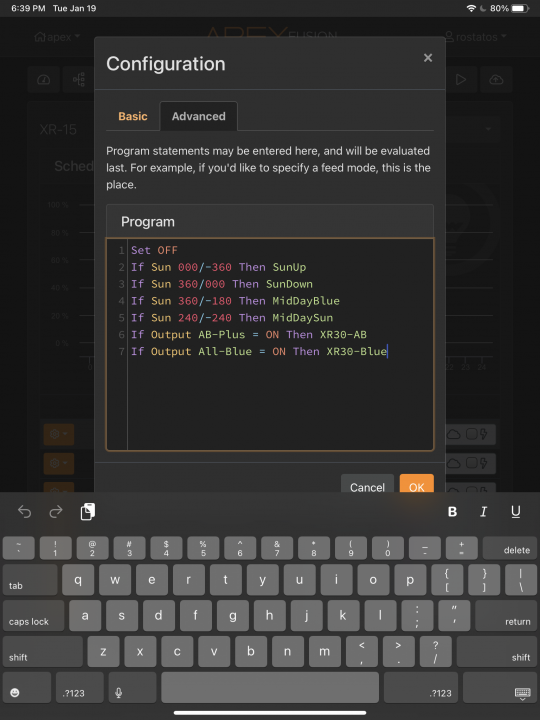Close the Configuration dialog with the X
The height and width of the screenshot is (720, 540).
[x=428, y=58]
